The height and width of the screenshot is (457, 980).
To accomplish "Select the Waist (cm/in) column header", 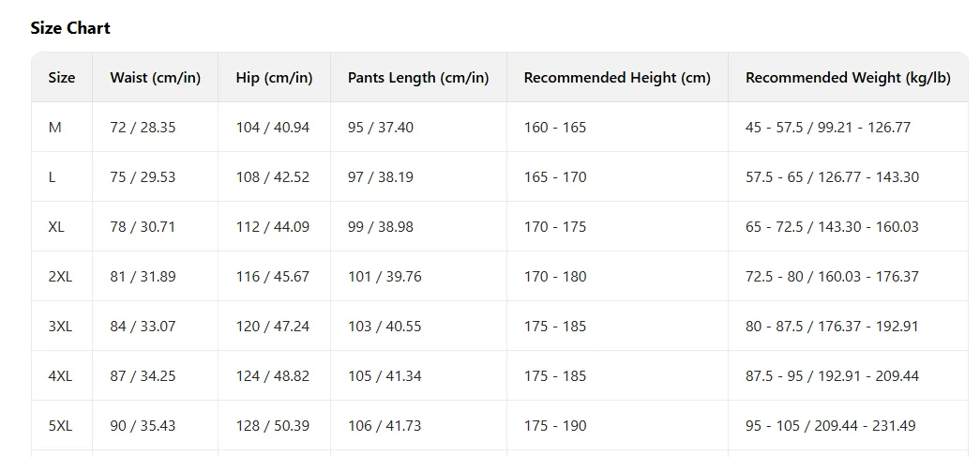I will click(x=155, y=78).
